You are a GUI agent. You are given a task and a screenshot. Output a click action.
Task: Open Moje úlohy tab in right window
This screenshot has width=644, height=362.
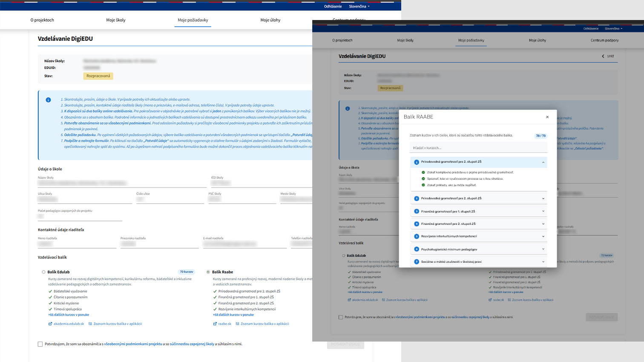(538, 40)
